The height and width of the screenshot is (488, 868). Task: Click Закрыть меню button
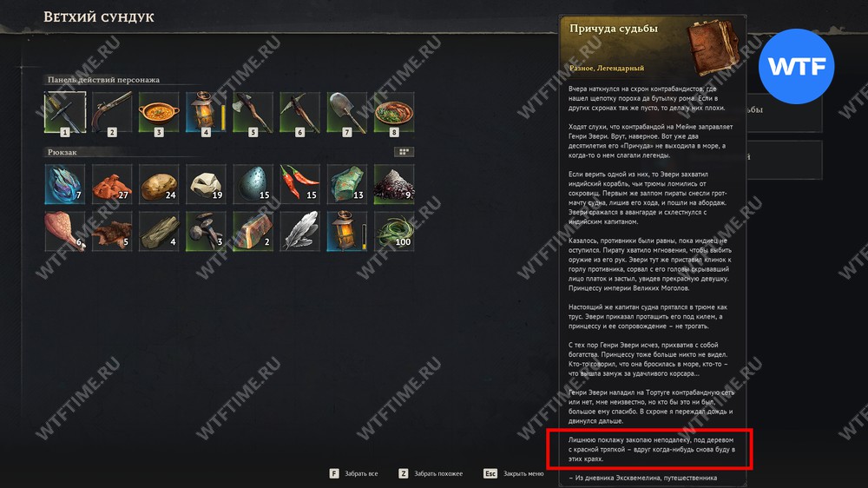[x=514, y=473]
